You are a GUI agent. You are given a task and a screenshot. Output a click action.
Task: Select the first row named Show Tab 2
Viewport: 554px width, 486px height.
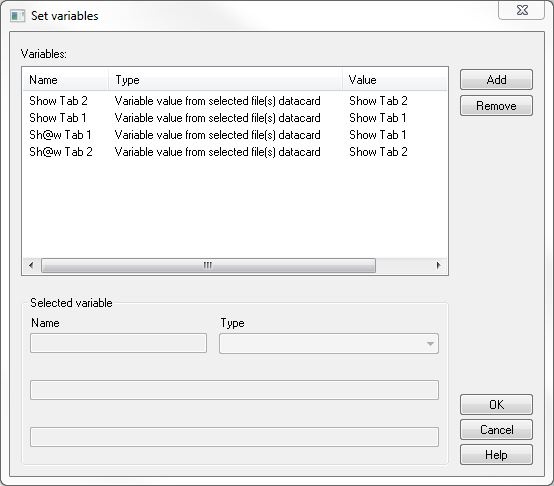[58, 101]
